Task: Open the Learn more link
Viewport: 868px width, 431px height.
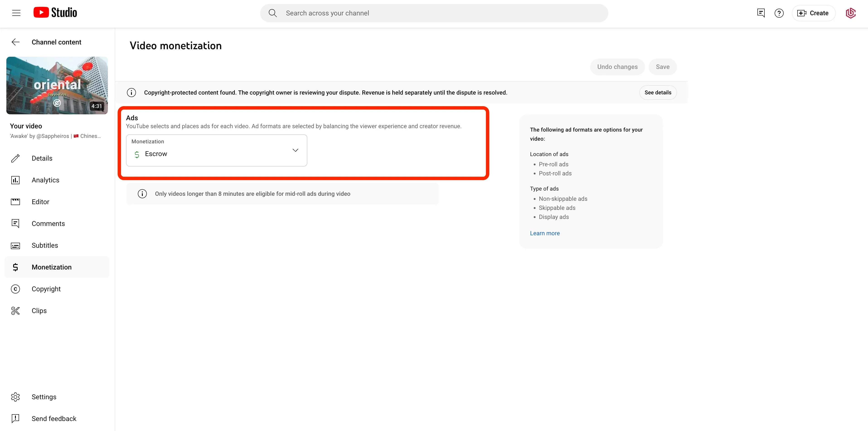Action: (545, 233)
